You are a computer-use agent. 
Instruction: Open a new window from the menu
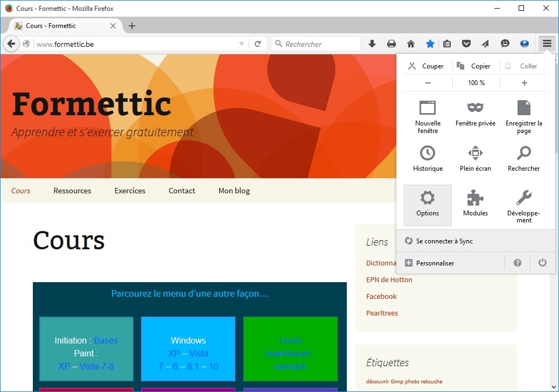pyautogui.click(x=428, y=117)
